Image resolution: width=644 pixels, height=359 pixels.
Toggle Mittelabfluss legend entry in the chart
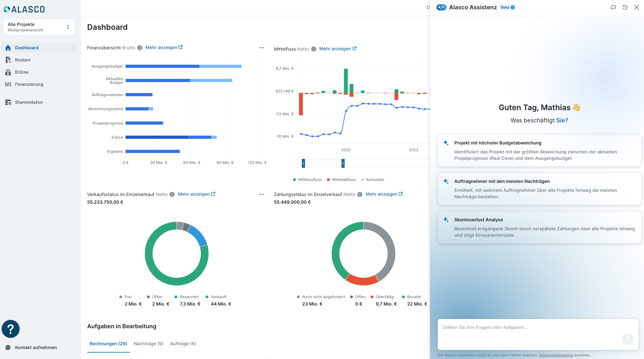point(342,180)
